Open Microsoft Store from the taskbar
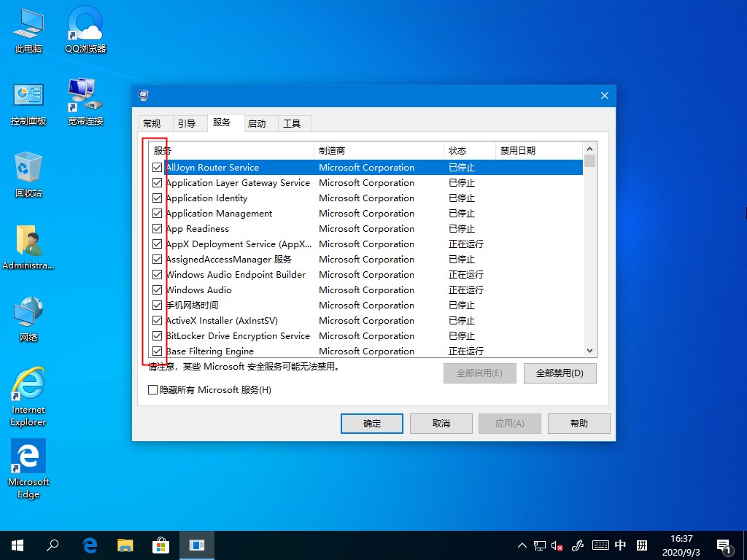The width and height of the screenshot is (747, 560). [160, 545]
